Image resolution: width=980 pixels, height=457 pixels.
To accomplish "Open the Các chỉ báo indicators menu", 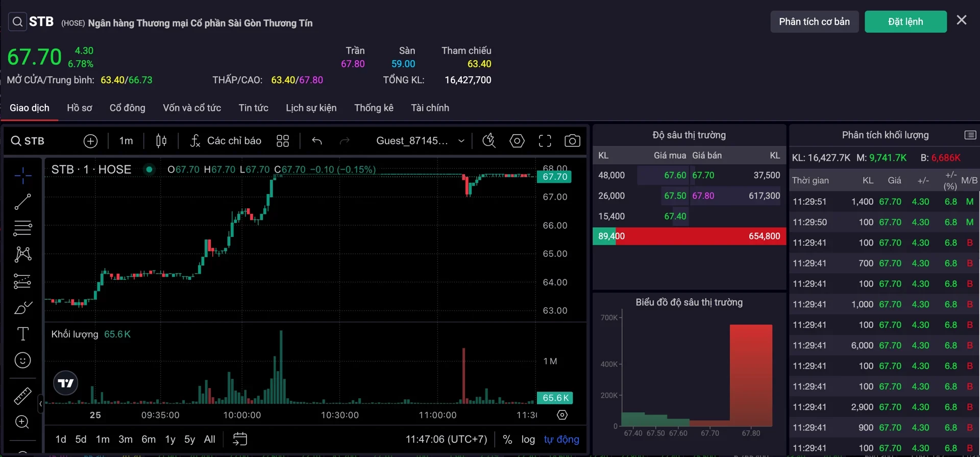I will 226,141.
